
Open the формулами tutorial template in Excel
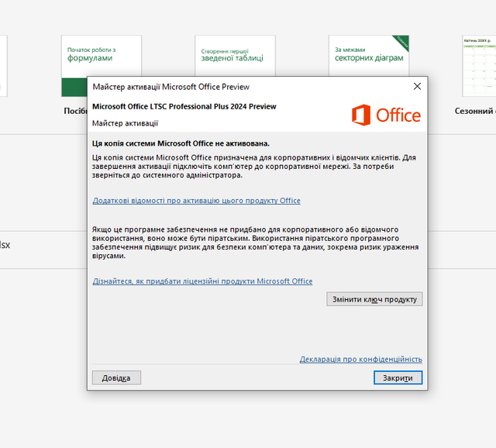tap(102, 56)
